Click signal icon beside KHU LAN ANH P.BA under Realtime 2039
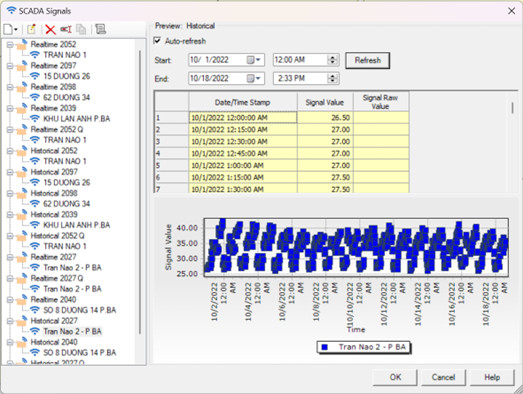This screenshot has width=523, height=394. click(x=35, y=118)
